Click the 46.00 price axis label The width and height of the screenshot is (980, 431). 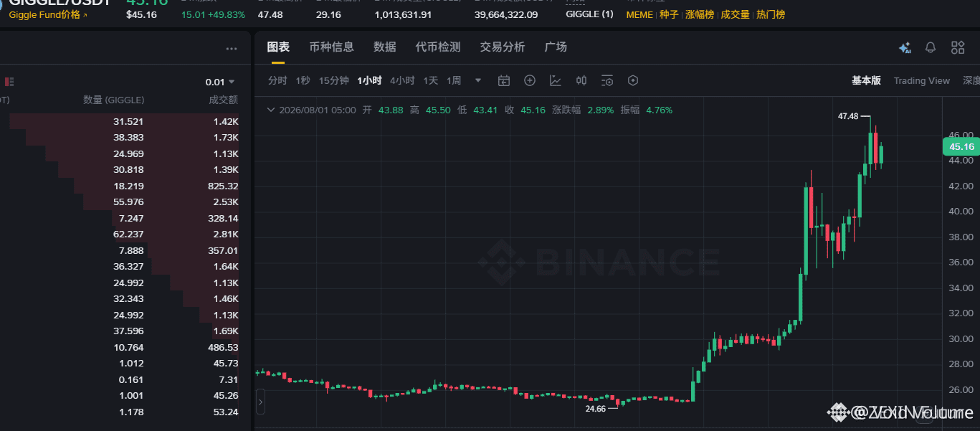(x=961, y=135)
